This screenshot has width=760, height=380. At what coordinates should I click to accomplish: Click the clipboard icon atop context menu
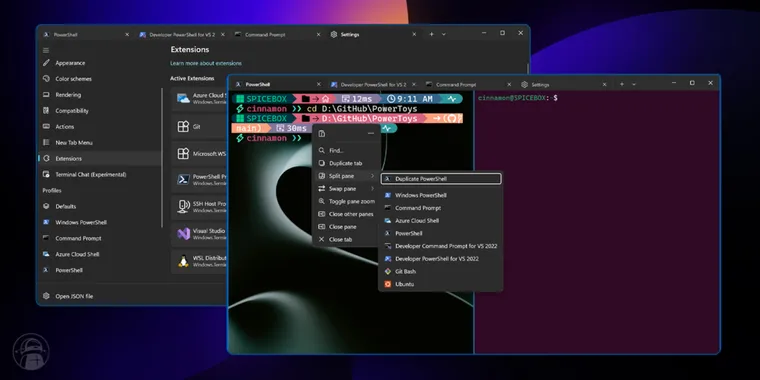322,133
